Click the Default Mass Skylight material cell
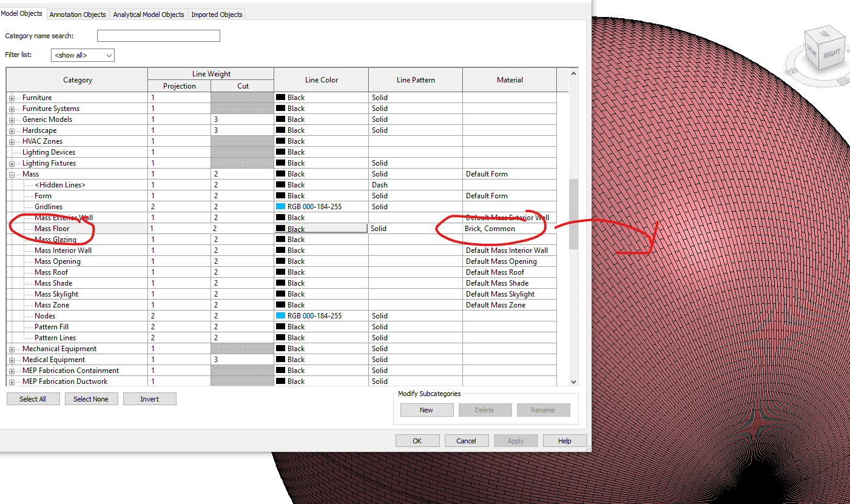 pos(510,294)
